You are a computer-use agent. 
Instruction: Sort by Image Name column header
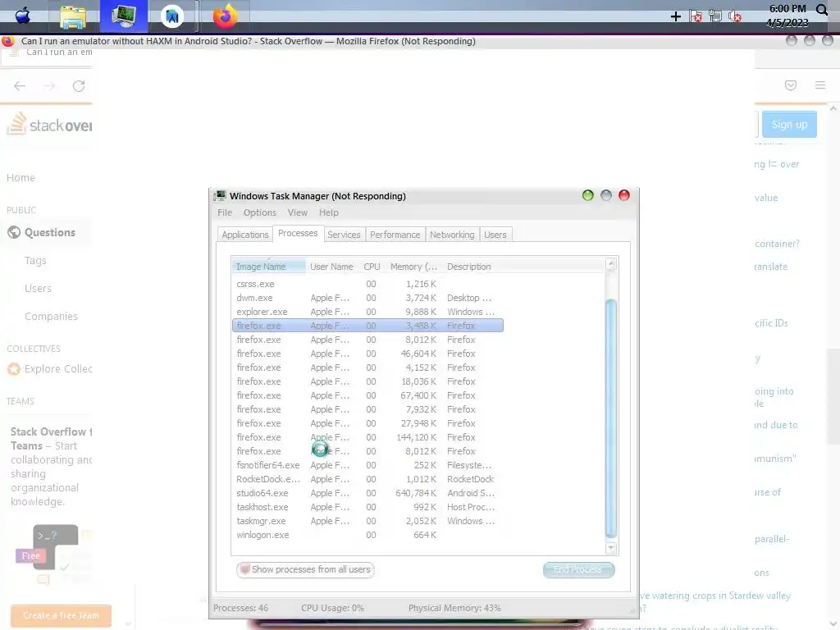coord(269,267)
